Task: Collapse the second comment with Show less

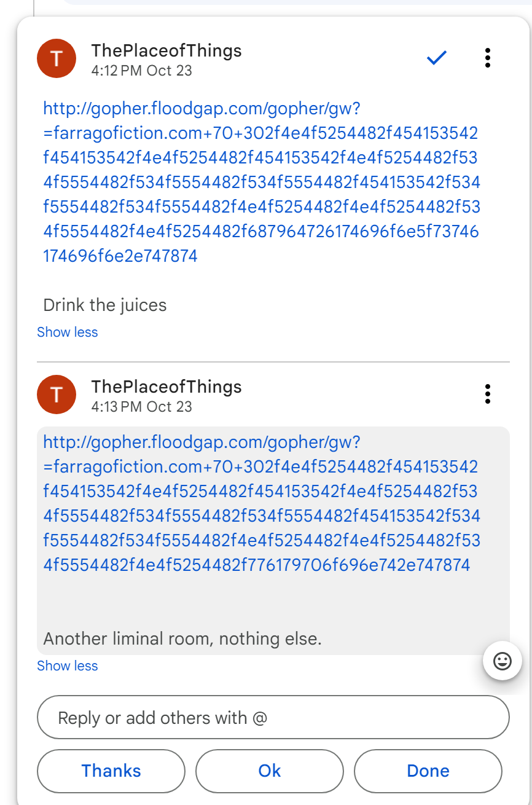Action: pos(67,666)
